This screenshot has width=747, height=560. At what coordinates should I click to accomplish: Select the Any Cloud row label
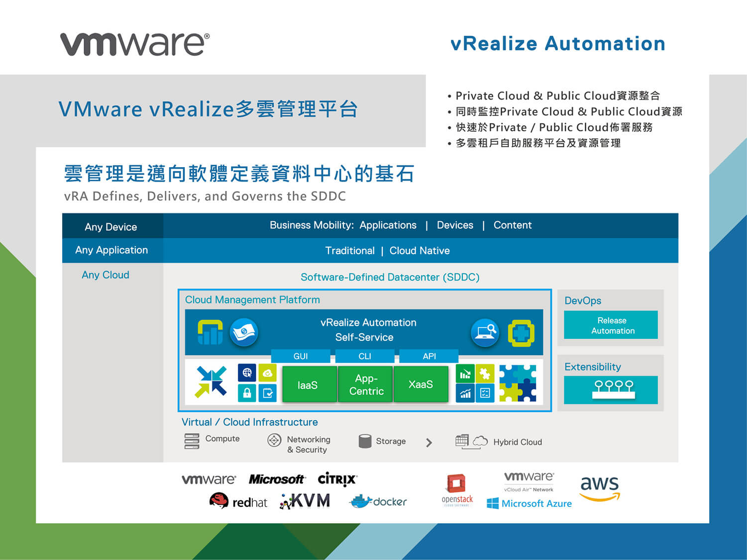[x=106, y=275]
